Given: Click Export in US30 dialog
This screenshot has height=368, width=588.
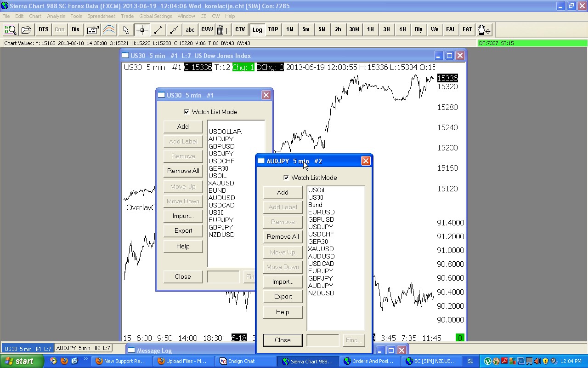Looking at the screenshot, I should click(x=183, y=230).
